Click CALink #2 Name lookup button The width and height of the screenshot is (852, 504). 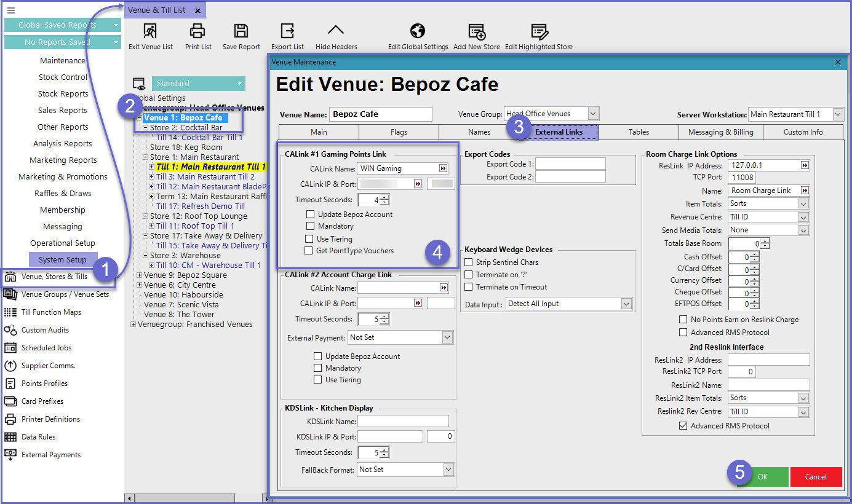(x=443, y=288)
